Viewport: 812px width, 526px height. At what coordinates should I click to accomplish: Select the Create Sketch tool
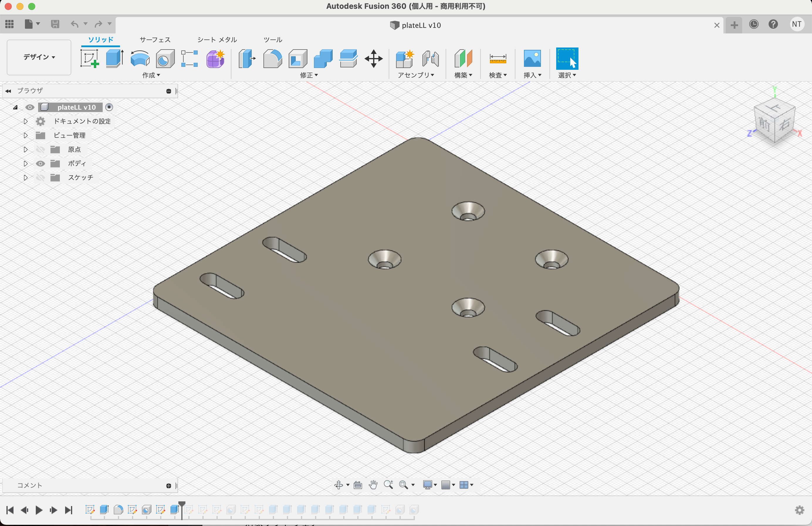[x=90, y=59]
